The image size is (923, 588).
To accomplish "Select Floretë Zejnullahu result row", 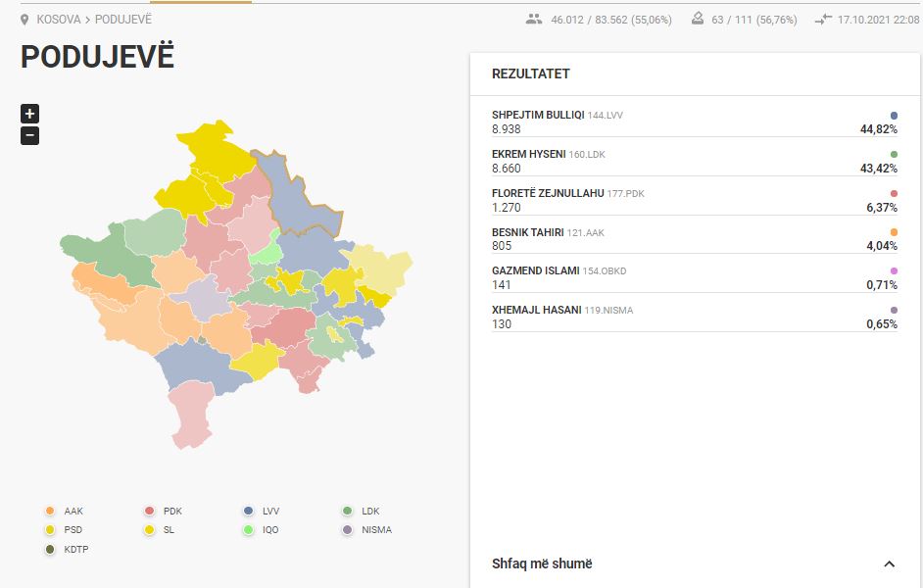I will coord(695,200).
